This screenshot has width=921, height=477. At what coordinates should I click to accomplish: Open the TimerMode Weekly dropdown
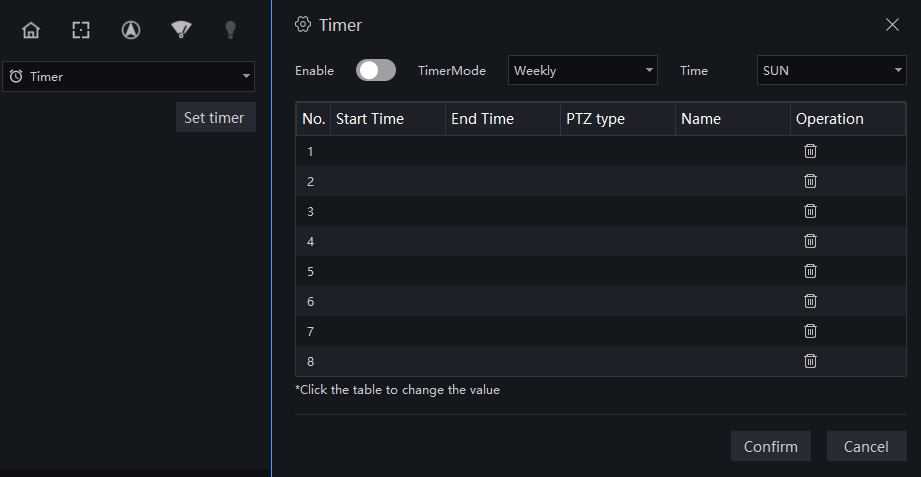pos(583,70)
